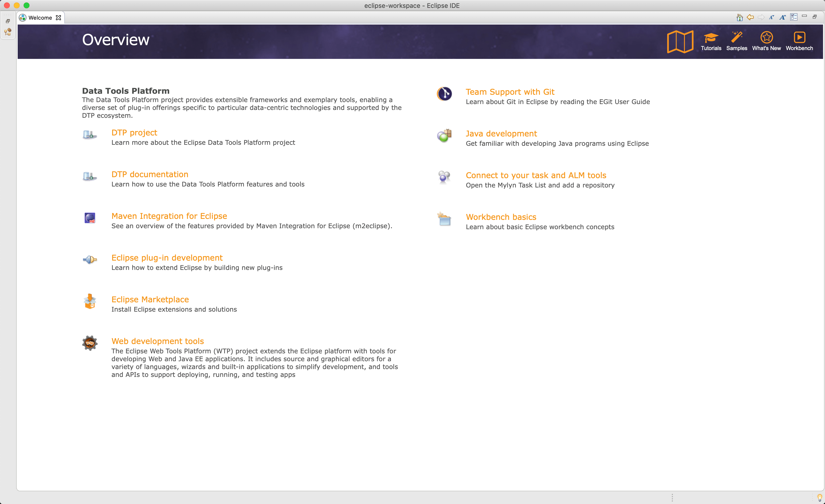Click the Eclipse Marketplace box icon
This screenshot has height=504, width=825.
point(90,301)
